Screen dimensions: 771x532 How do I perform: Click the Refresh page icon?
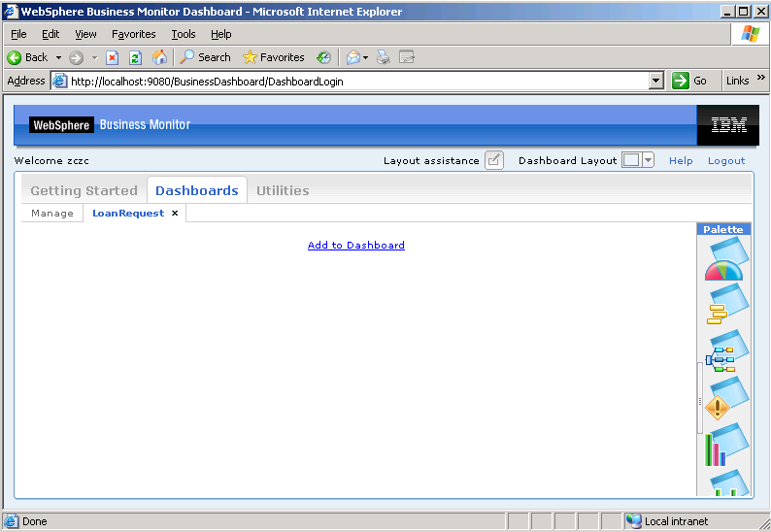pyautogui.click(x=135, y=57)
